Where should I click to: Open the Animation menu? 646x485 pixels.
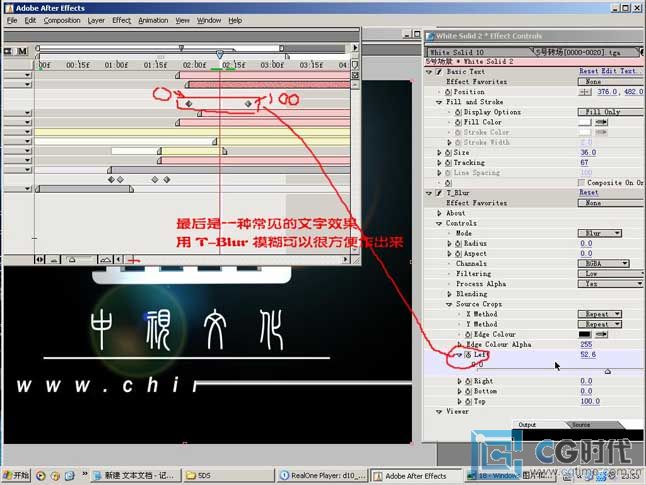153,20
